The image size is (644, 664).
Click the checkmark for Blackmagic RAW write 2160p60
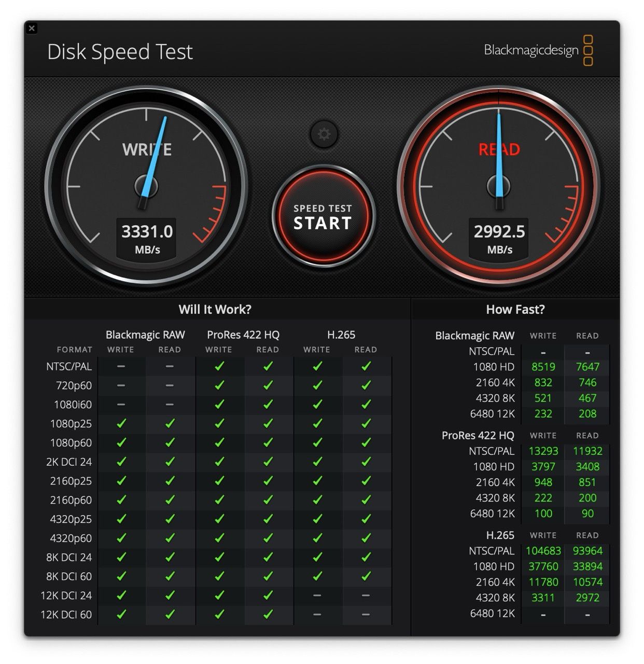click(121, 500)
